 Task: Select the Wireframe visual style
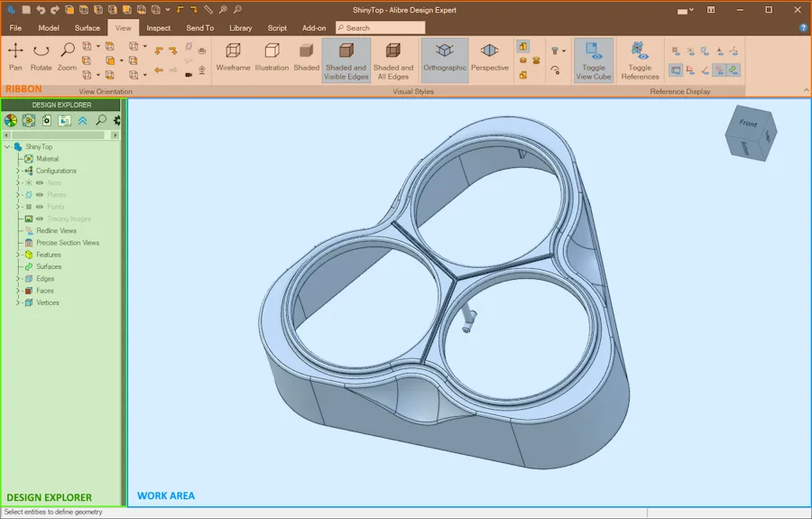(x=233, y=57)
